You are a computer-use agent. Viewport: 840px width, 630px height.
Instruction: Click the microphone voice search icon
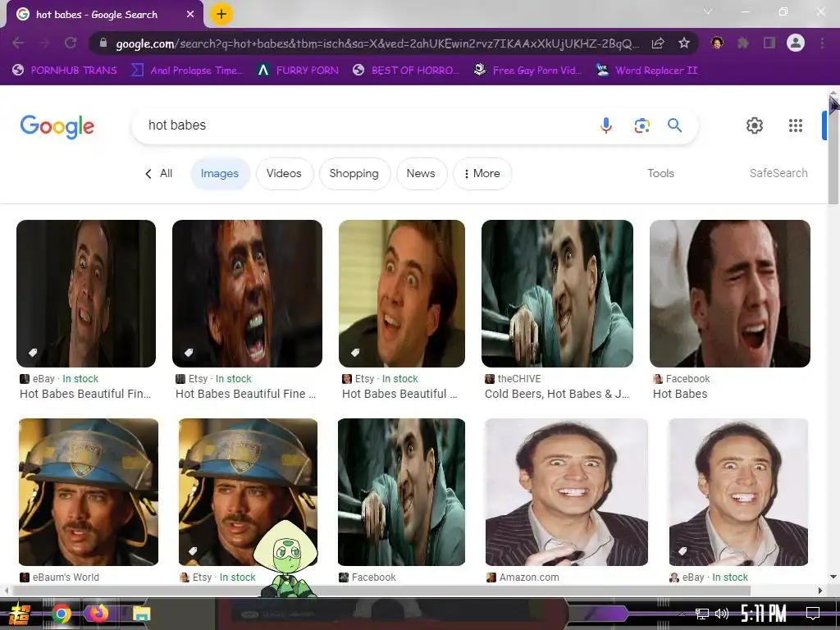coord(606,126)
